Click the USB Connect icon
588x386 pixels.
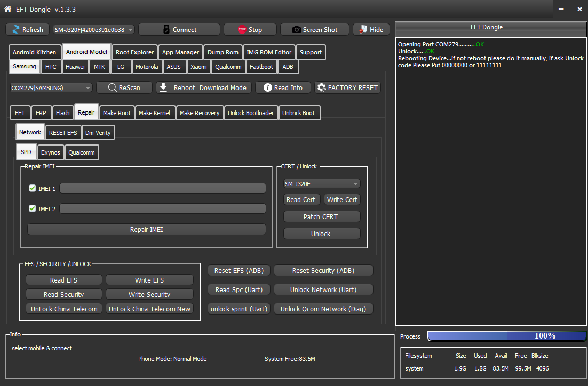166,30
